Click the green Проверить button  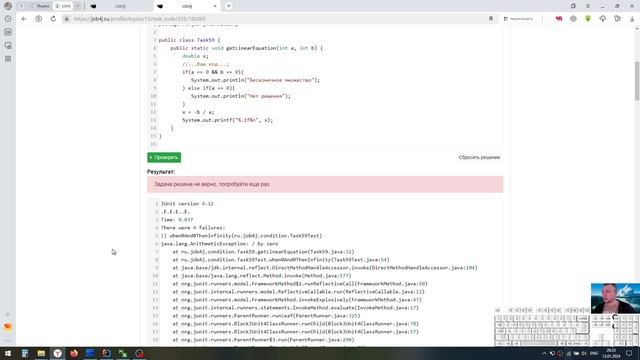164,157
